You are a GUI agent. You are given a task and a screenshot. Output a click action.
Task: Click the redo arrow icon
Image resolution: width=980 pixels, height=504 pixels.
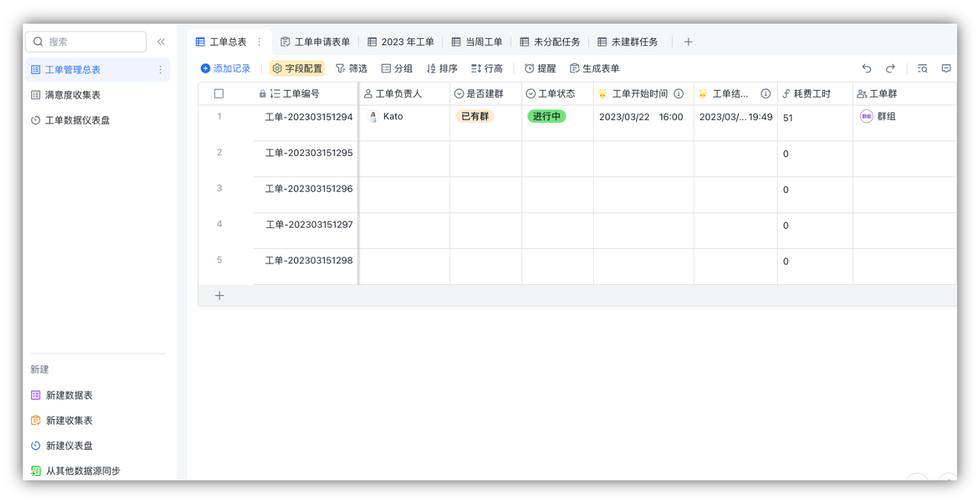[890, 69]
